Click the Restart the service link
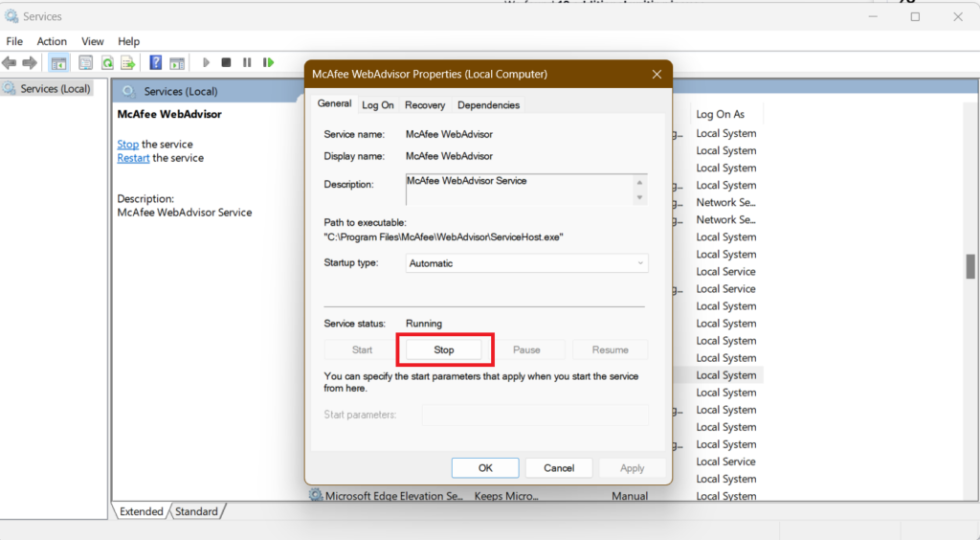This screenshot has height=540, width=980. [x=133, y=158]
